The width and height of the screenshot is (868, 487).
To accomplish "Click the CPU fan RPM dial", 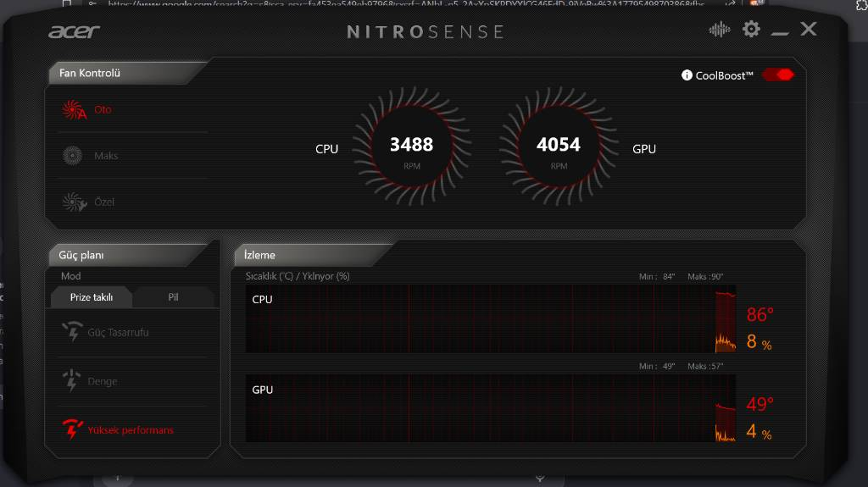I will 411,146.
